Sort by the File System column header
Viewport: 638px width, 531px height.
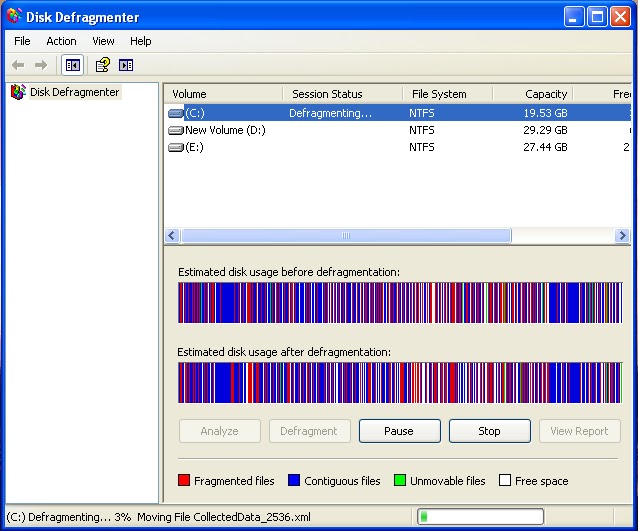[x=448, y=94]
